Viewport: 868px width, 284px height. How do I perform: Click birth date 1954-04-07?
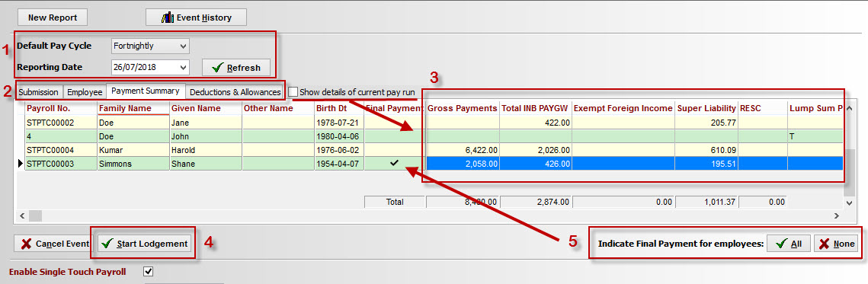[339, 163]
